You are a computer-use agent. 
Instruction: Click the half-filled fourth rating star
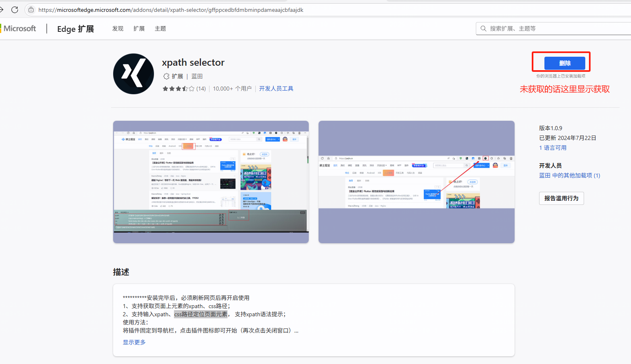tap(184, 88)
